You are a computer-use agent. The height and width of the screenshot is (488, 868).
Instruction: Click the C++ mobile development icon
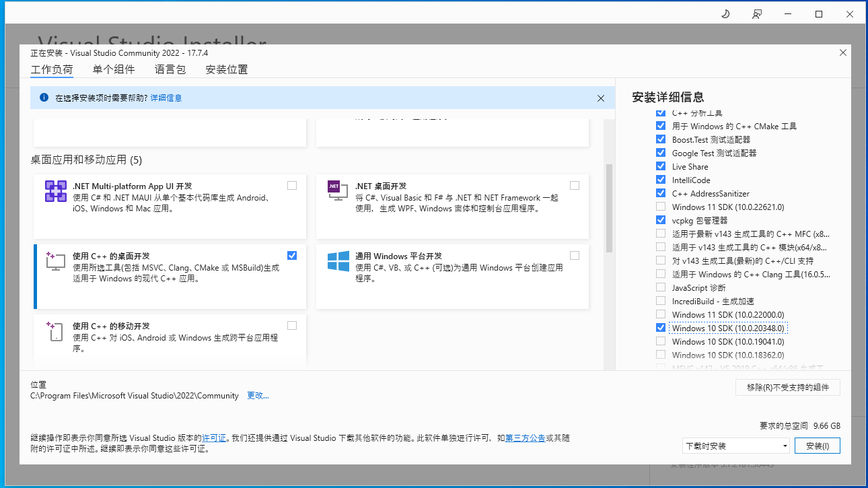[55, 331]
